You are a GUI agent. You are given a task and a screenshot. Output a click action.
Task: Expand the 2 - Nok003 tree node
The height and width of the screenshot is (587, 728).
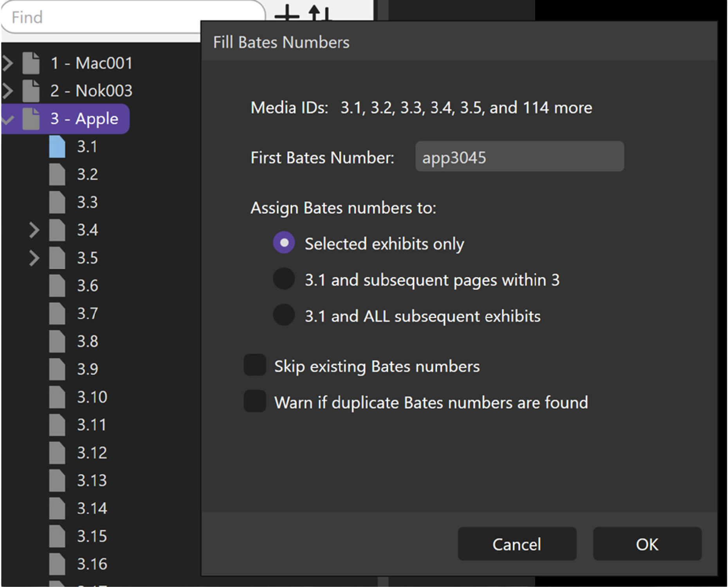click(x=8, y=91)
